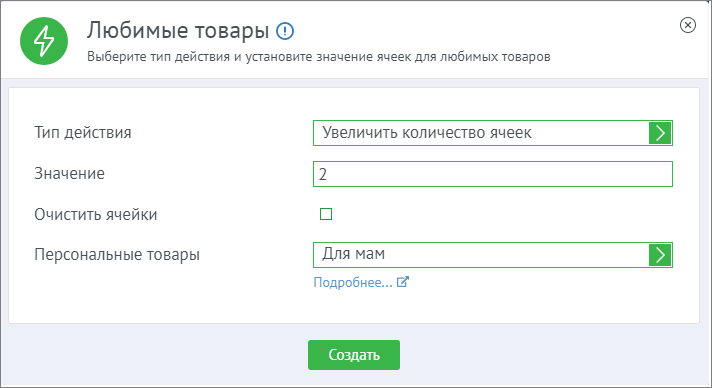712x388 pixels.
Task: Expand the Для мам dropdown
Action: 493,255
